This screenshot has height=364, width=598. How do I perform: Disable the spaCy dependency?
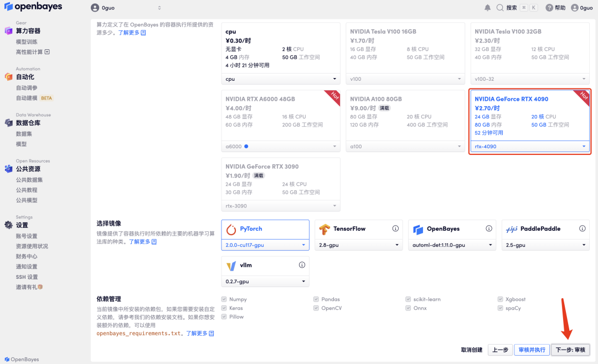[501, 308]
